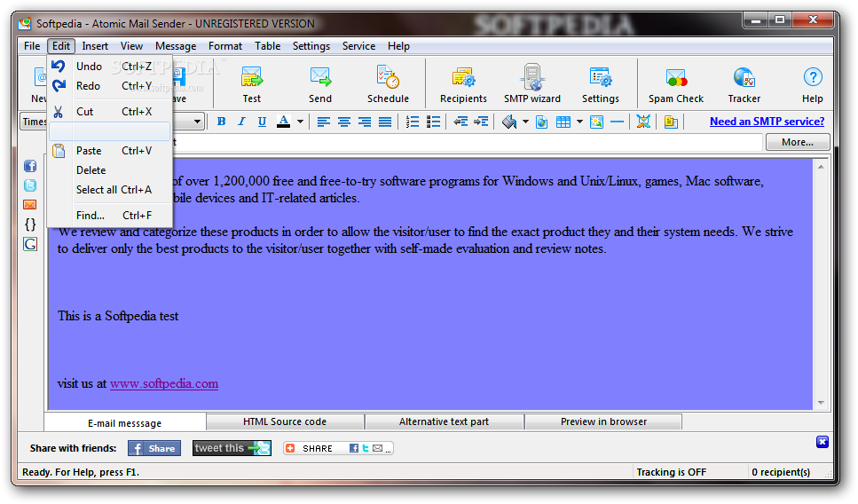
Task: Open the font color dropdown arrow
Action: pyautogui.click(x=300, y=122)
